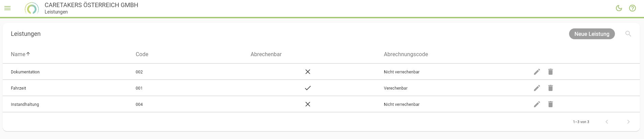Edit the Fahrzeit entry
The image size is (644, 139).
[537, 88]
